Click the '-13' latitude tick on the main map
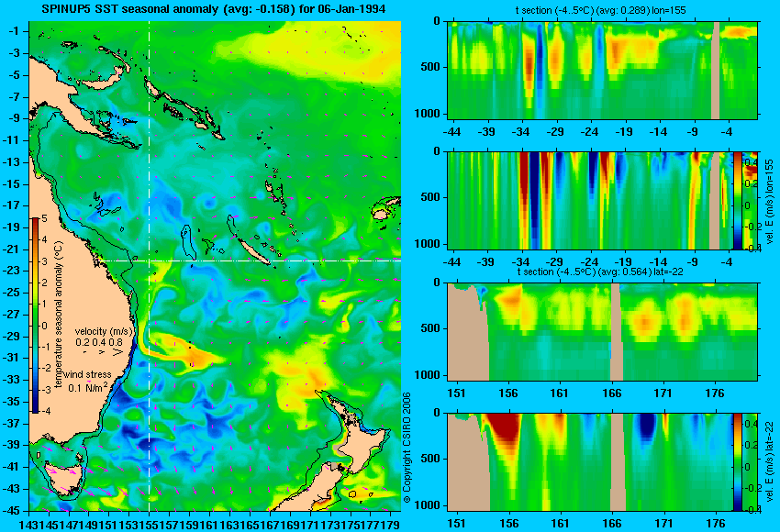 pyautogui.click(x=12, y=162)
